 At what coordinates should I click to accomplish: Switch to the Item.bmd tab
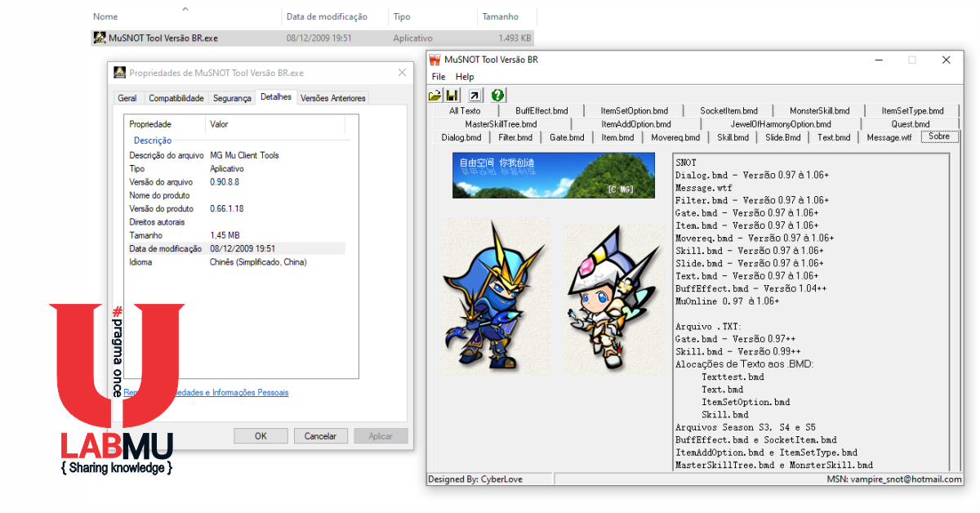tap(617, 137)
